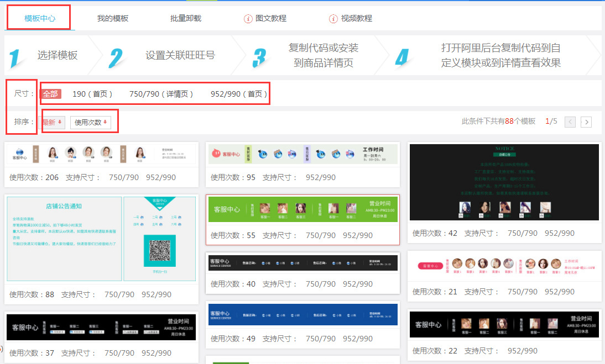Filter by size 190（首页）
The image size is (605, 364).
[92, 93]
